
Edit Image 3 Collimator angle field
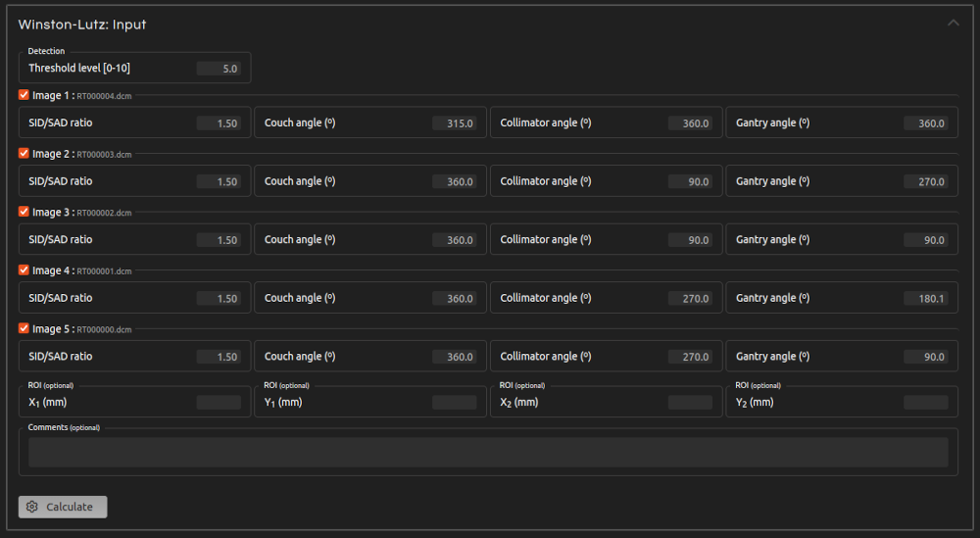690,240
